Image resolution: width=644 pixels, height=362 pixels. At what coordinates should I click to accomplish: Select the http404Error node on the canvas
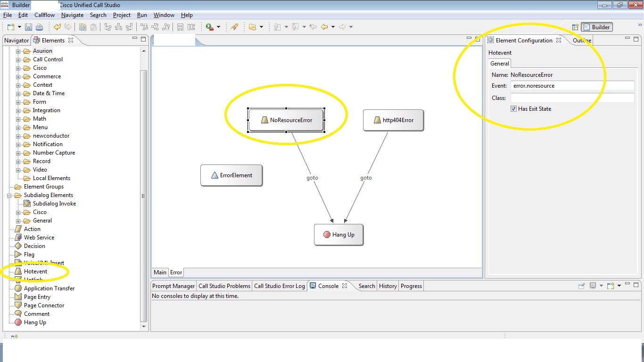click(393, 120)
